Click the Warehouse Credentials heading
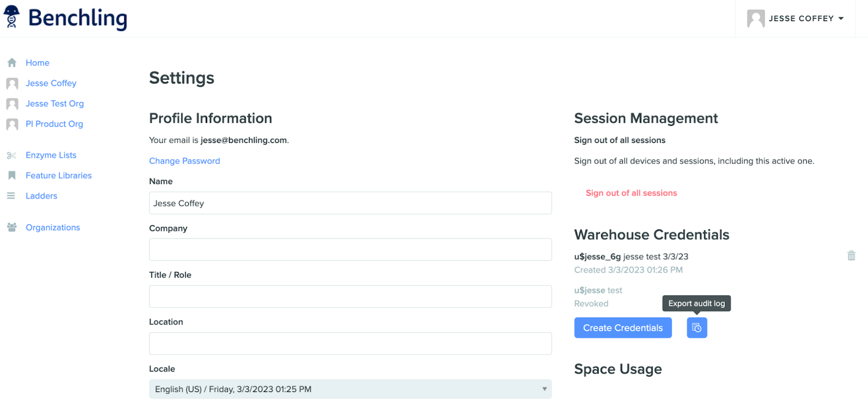 click(652, 235)
